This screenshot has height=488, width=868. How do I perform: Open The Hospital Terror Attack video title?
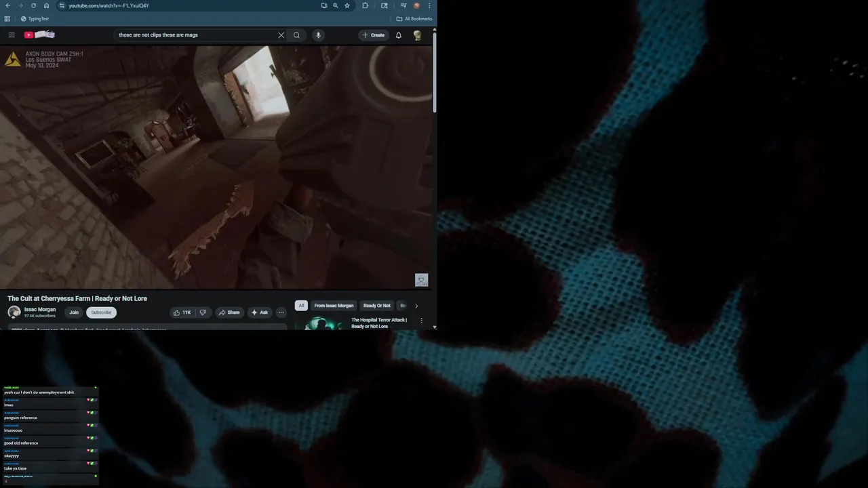[x=379, y=323]
